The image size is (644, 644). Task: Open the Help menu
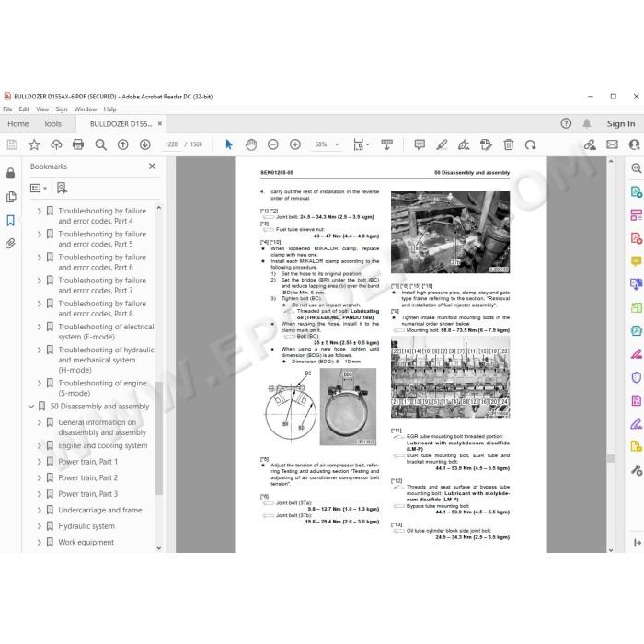click(x=109, y=109)
